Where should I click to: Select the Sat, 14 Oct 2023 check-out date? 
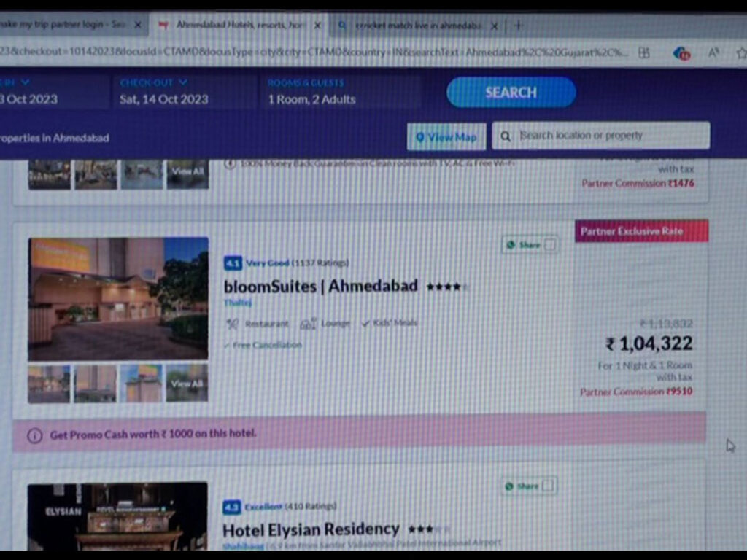164,99
